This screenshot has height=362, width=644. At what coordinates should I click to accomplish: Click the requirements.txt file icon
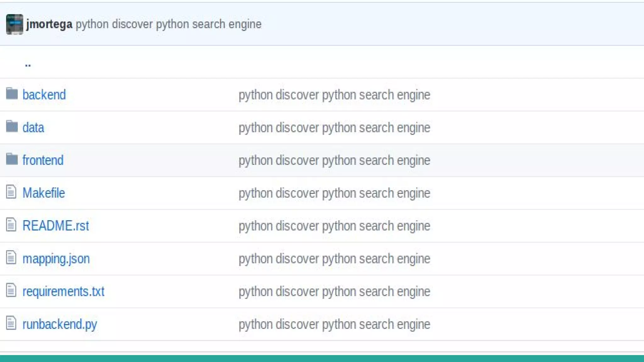pyautogui.click(x=11, y=290)
